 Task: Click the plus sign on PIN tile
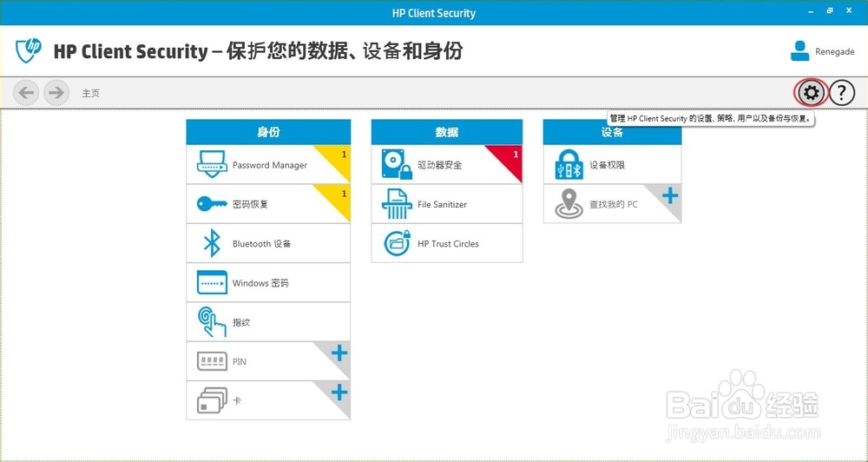339,353
